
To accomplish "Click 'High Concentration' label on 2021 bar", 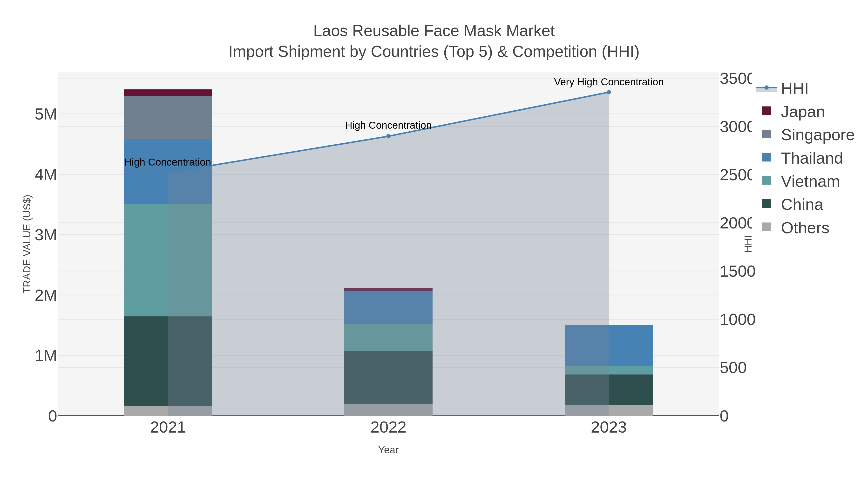I will pos(168,162).
